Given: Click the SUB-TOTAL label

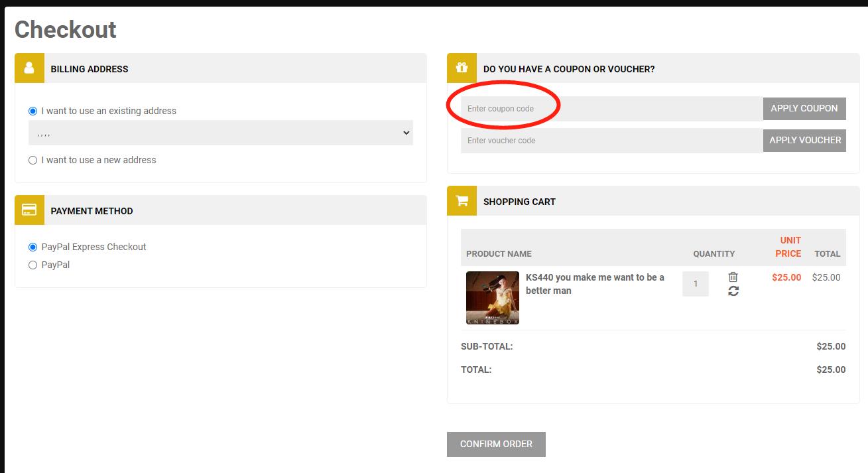Looking at the screenshot, I should 487,346.
